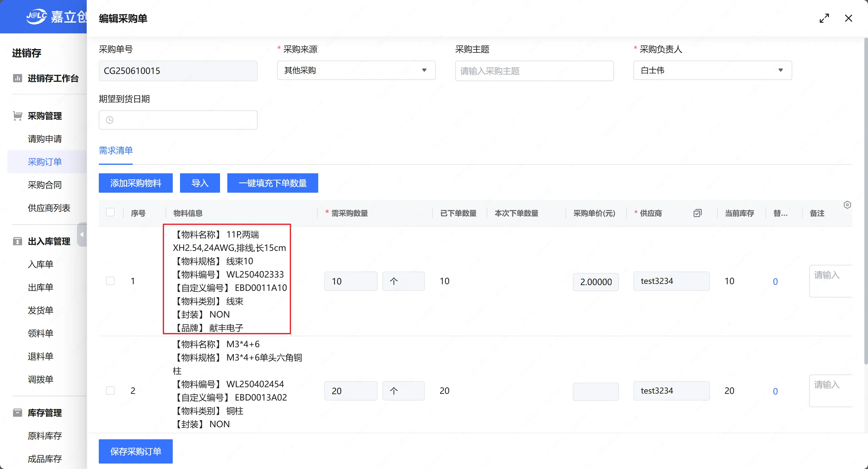Image resolution: width=868 pixels, height=469 pixels.
Task: Click the 采购管理 shopping cart icon
Action: tap(18, 116)
